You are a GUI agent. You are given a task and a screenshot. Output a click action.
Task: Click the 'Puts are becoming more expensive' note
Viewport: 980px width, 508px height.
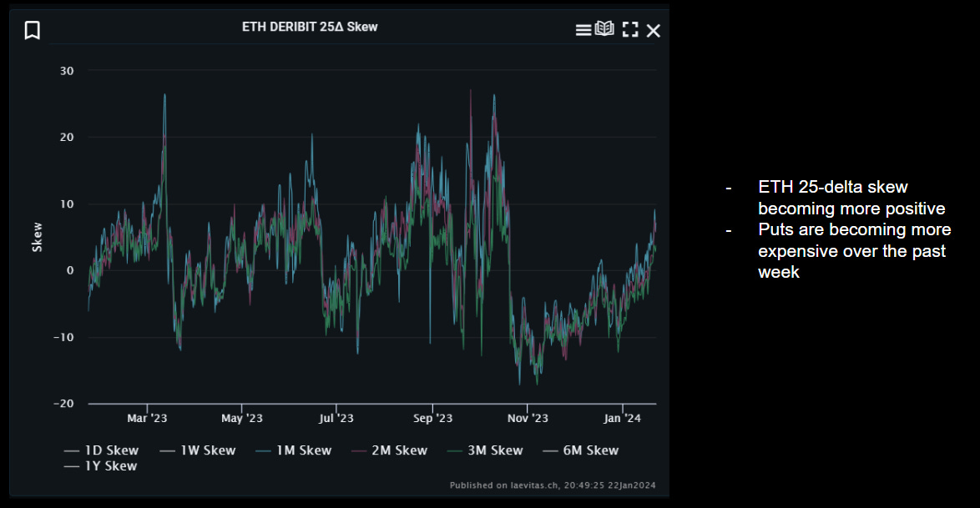[855, 250]
